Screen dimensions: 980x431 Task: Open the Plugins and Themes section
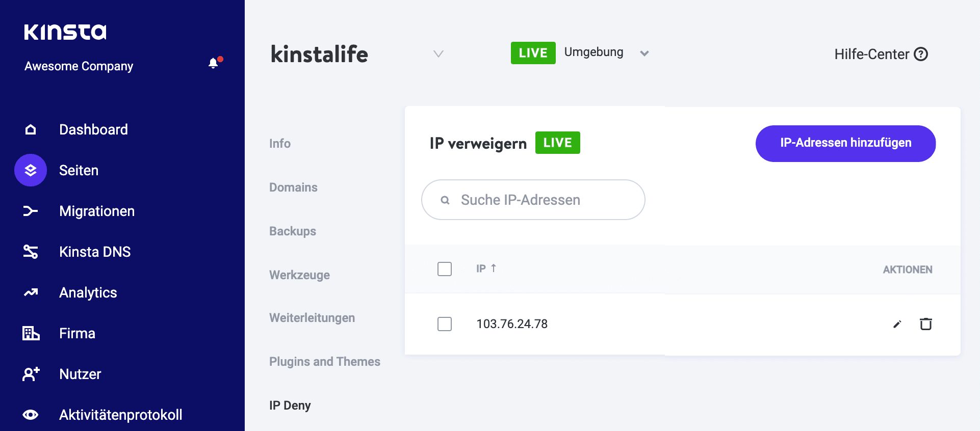(x=324, y=361)
